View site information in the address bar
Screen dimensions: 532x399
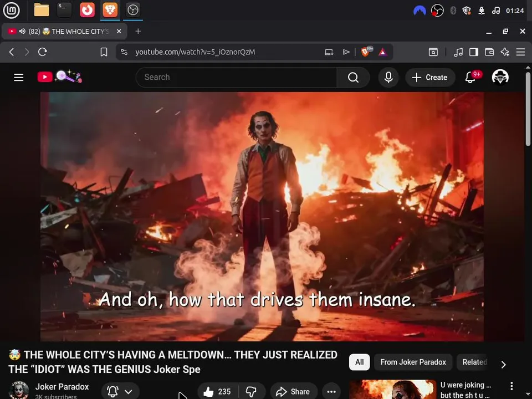tap(124, 52)
